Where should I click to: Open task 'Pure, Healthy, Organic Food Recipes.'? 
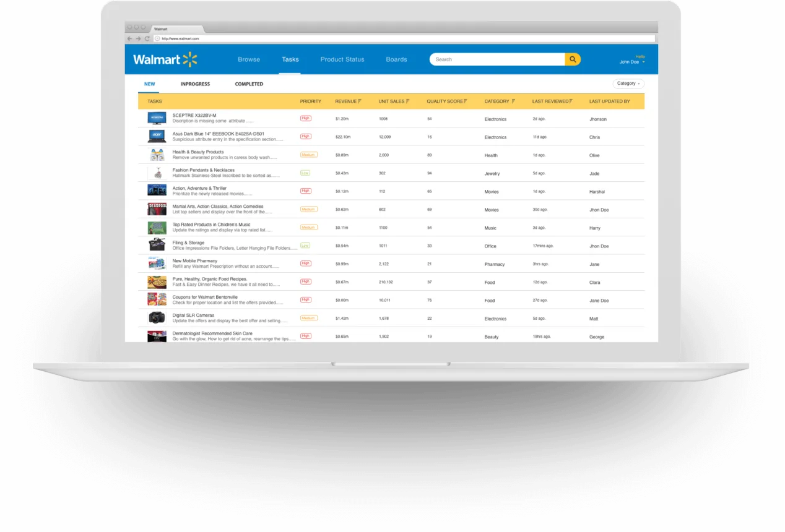[x=210, y=279]
